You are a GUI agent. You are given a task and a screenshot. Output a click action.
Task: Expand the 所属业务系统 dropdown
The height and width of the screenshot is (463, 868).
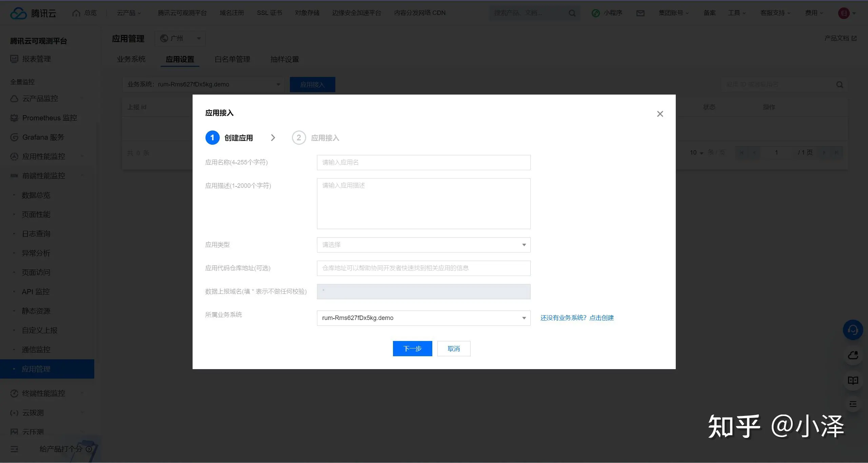(423, 318)
